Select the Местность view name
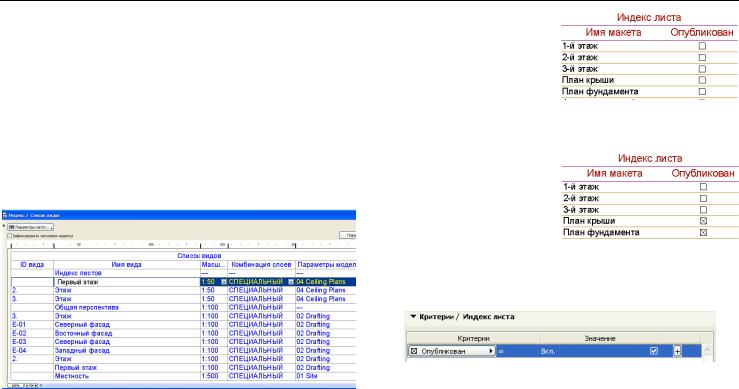The height and width of the screenshot is (389, 739). pos(72,376)
